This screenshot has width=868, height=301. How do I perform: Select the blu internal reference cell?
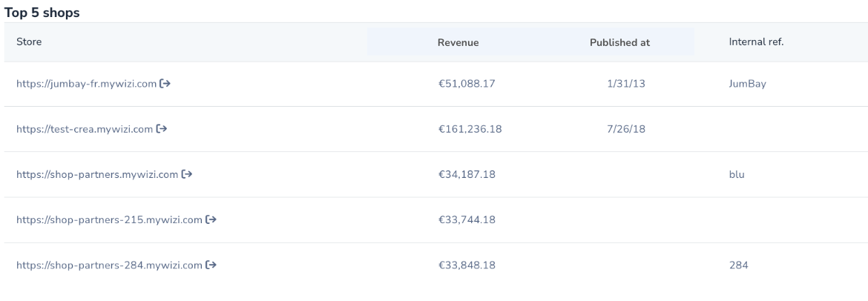click(x=737, y=174)
